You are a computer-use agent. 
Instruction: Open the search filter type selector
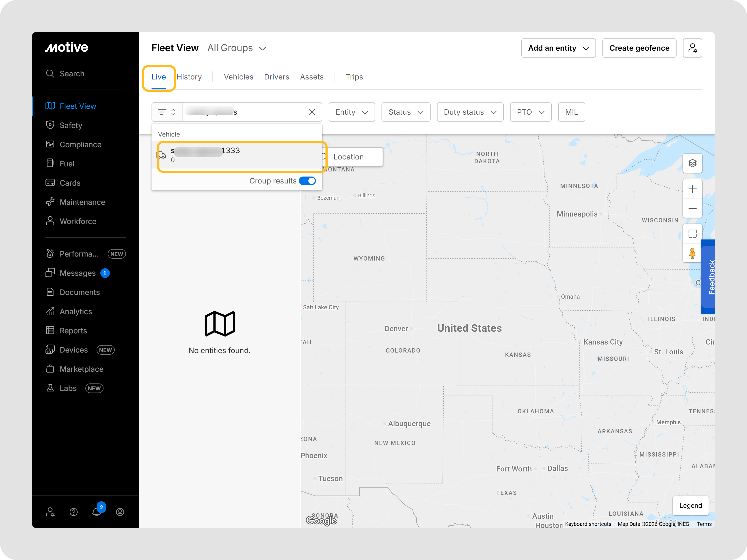pos(167,112)
